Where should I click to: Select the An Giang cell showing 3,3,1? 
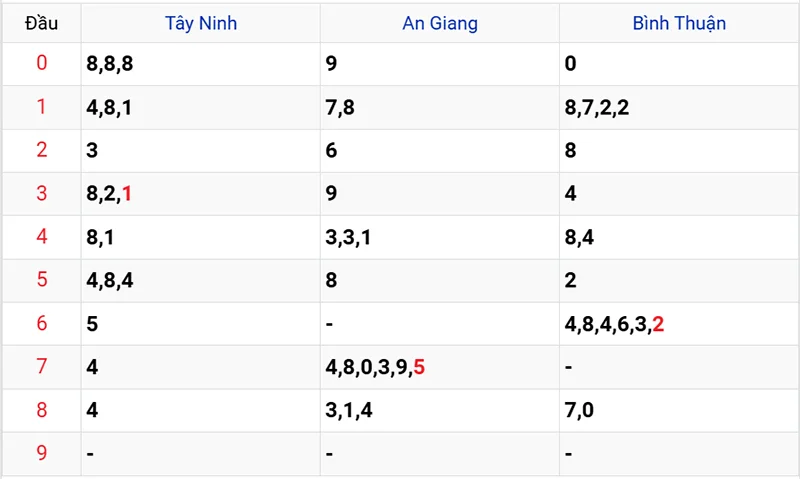coord(349,238)
